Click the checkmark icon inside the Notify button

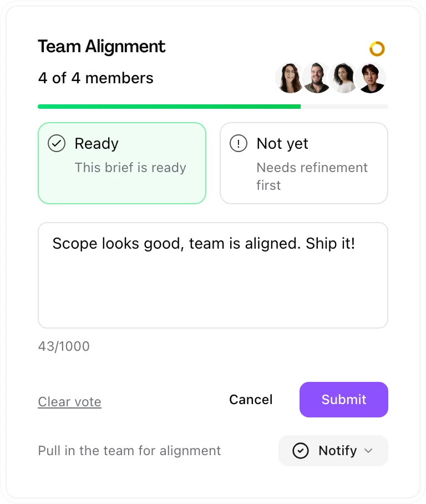[x=301, y=451]
